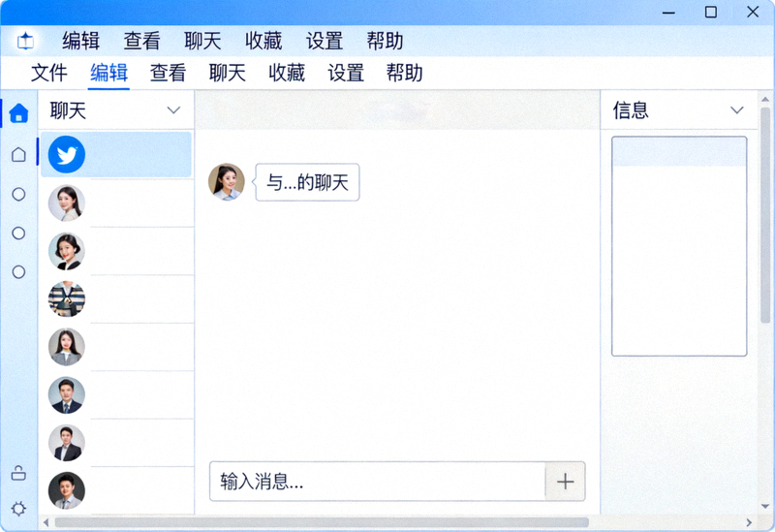This screenshot has width=775, height=532.
Task: Open 聊天 in the top menu bar
Action: (x=202, y=41)
